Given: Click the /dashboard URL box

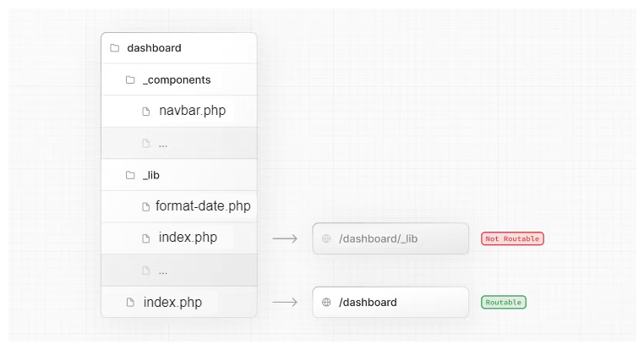Looking at the screenshot, I should click(x=390, y=302).
